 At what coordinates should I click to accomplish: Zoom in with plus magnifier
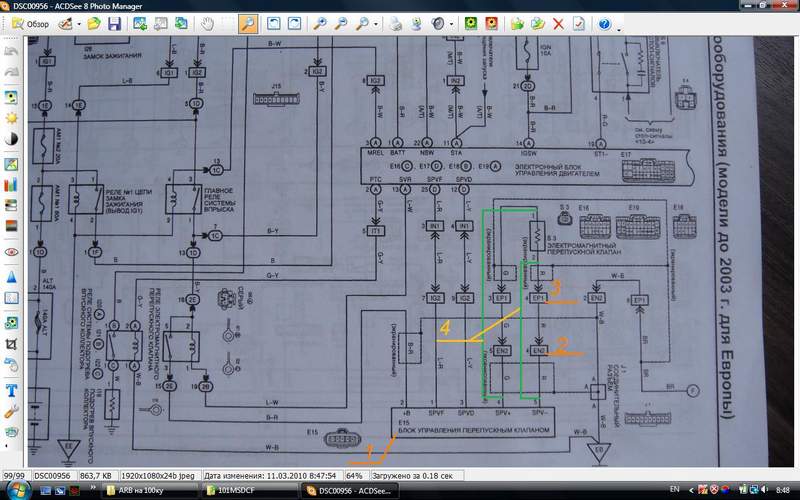[x=320, y=24]
